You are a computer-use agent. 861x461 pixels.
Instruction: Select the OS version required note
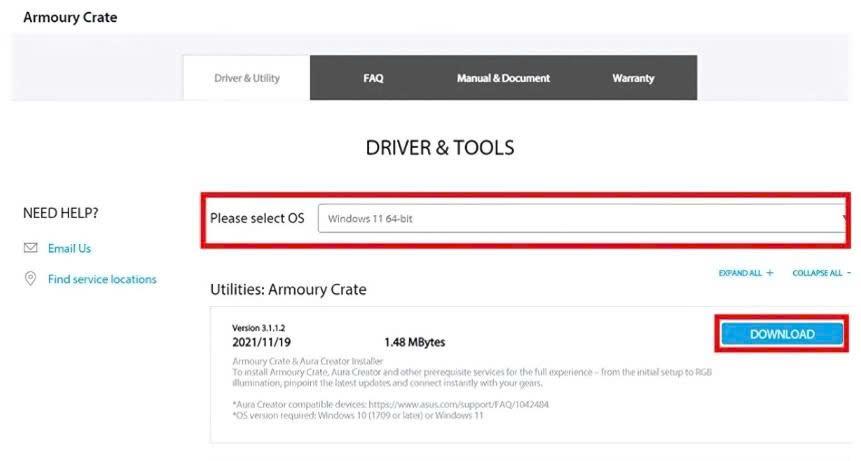click(358, 415)
